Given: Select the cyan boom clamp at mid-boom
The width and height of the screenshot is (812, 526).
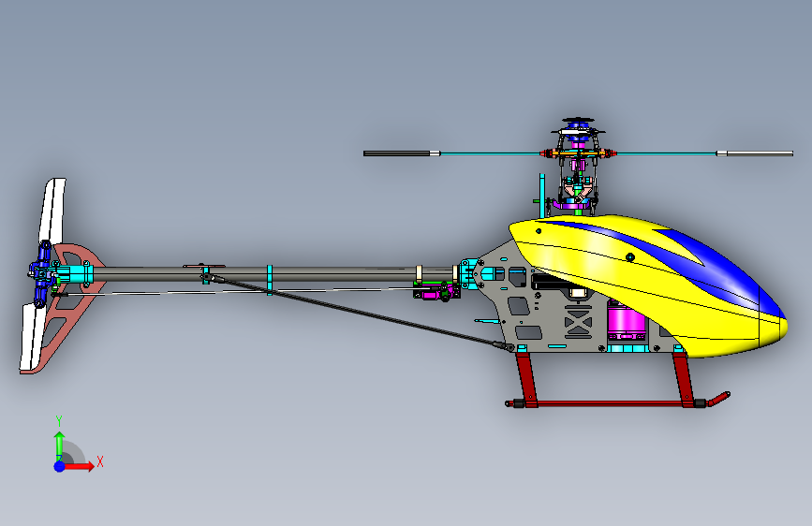Looking at the screenshot, I should 270,280.
